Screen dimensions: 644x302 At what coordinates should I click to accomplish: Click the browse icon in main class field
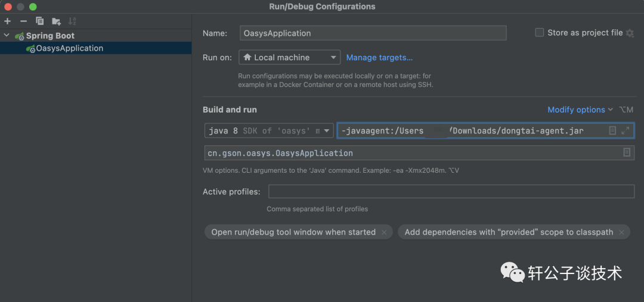click(627, 152)
